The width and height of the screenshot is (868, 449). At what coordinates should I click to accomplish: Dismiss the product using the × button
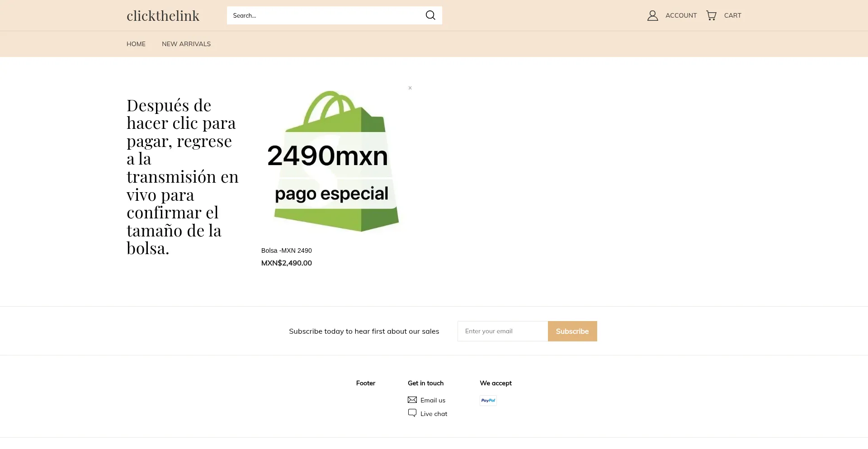pos(410,88)
